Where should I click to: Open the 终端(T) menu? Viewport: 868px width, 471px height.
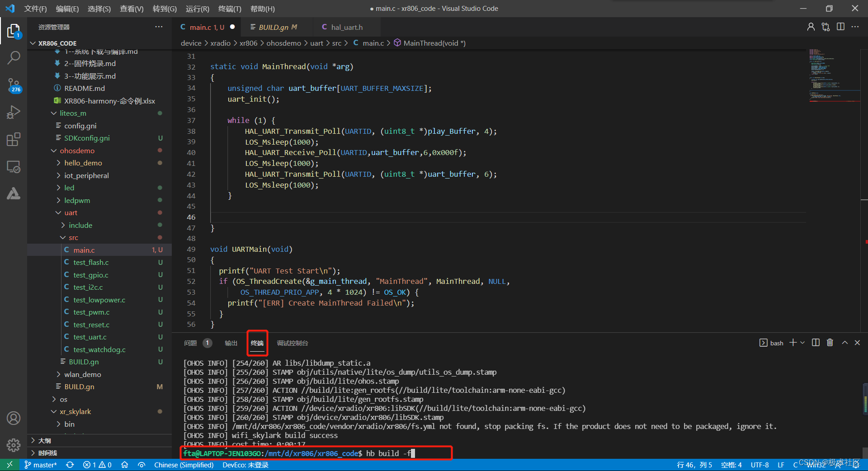(x=230, y=9)
